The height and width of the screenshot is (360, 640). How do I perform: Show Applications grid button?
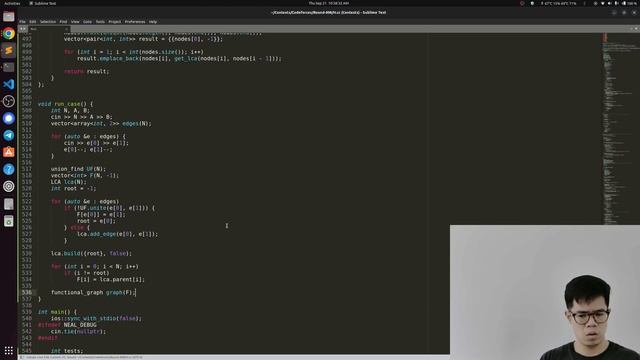9,351
